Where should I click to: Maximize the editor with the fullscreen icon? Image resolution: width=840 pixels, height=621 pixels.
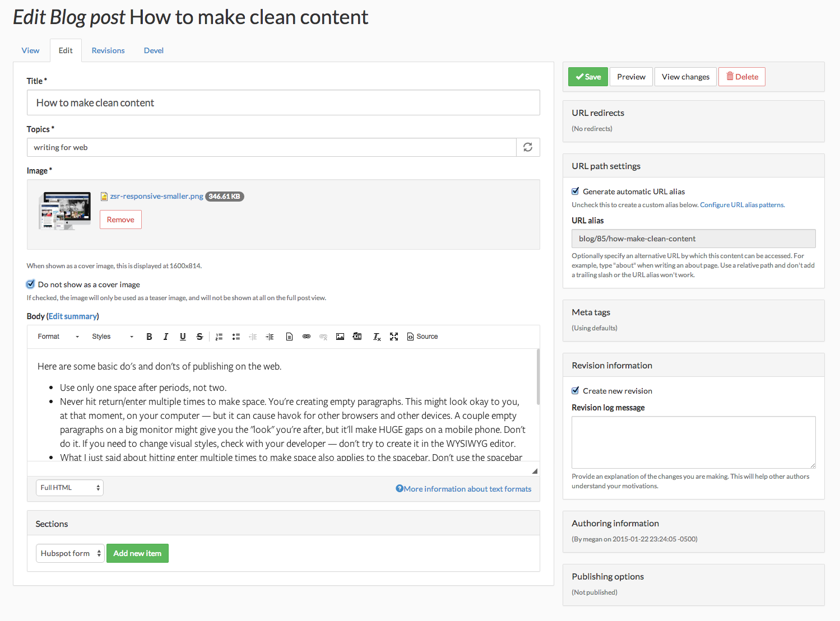(x=393, y=337)
